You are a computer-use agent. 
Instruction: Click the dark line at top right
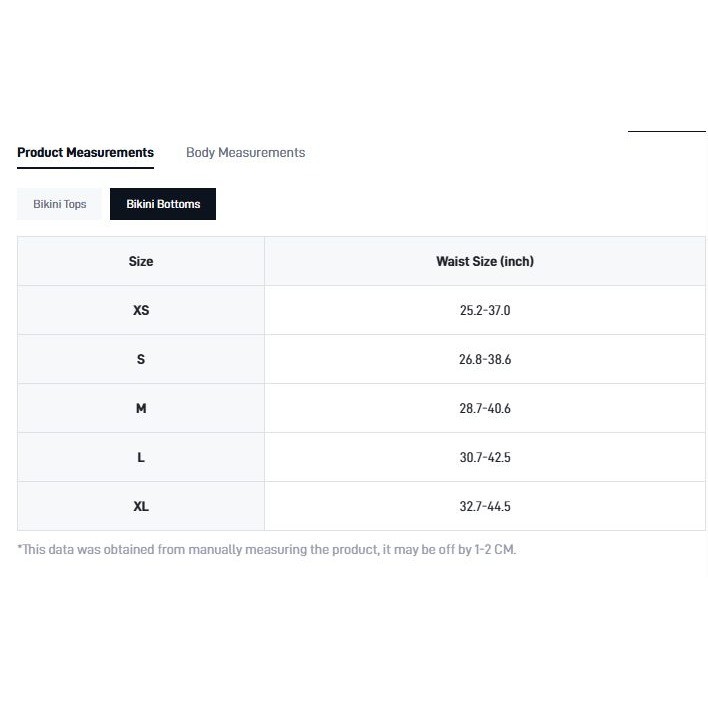click(667, 131)
